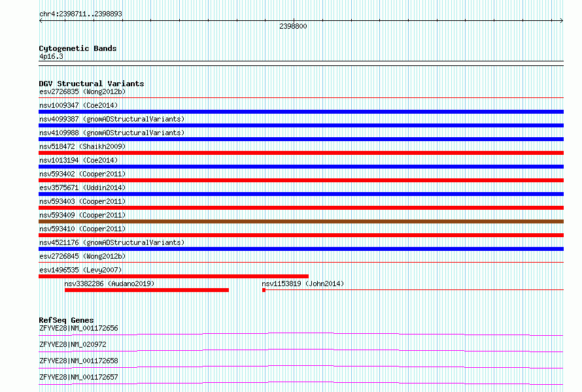
Task: Select the nsv4521176 blue variant bar
Action: tap(301, 249)
